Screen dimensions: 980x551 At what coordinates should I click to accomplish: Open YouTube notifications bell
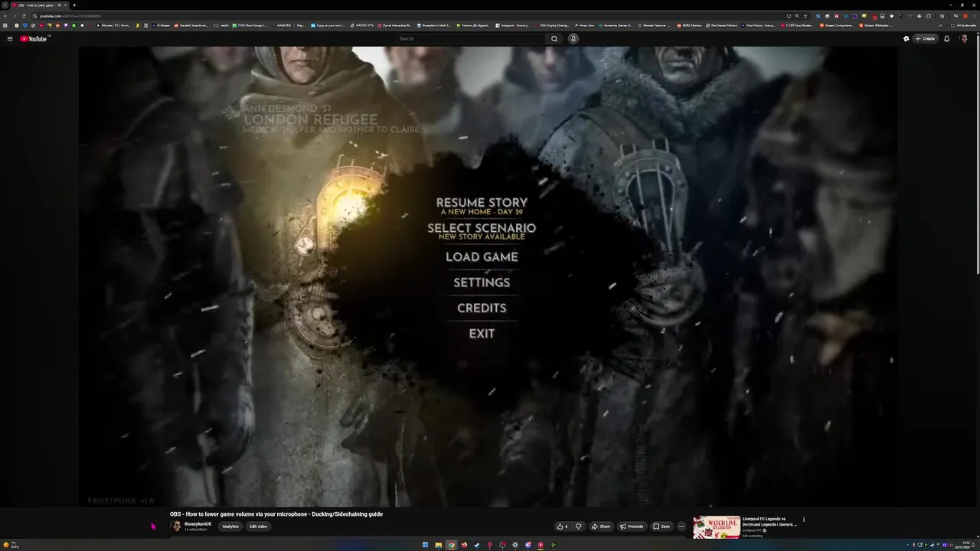(x=946, y=39)
